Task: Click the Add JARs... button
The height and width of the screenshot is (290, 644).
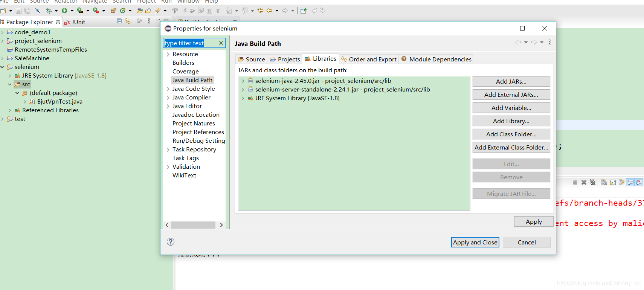Action: click(511, 81)
